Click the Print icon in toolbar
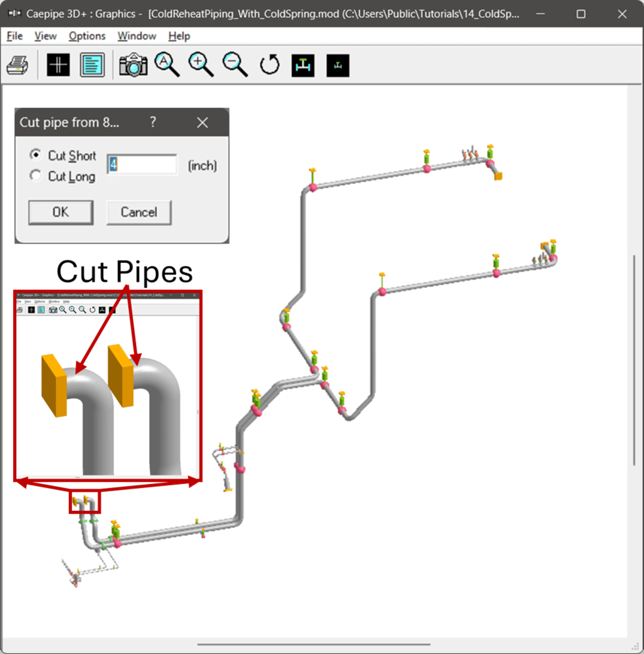The image size is (644, 654). (17, 65)
